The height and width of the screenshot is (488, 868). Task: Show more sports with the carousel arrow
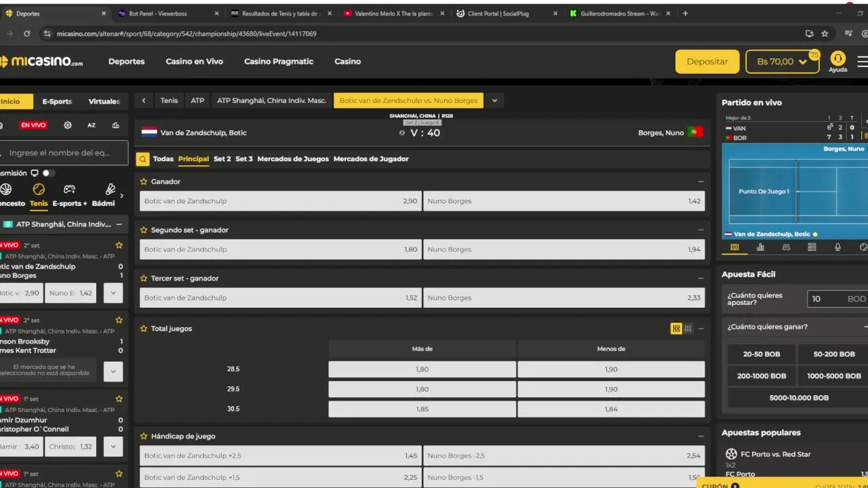coord(122,196)
